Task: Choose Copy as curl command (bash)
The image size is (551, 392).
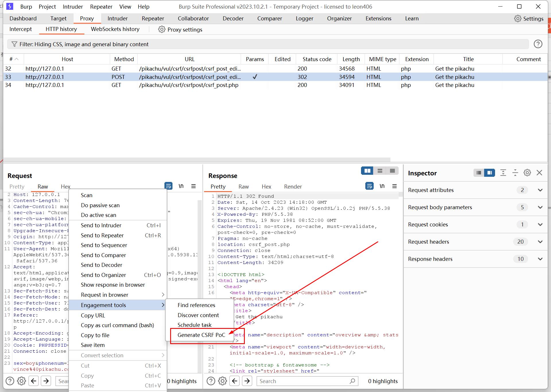Action: coord(118,325)
